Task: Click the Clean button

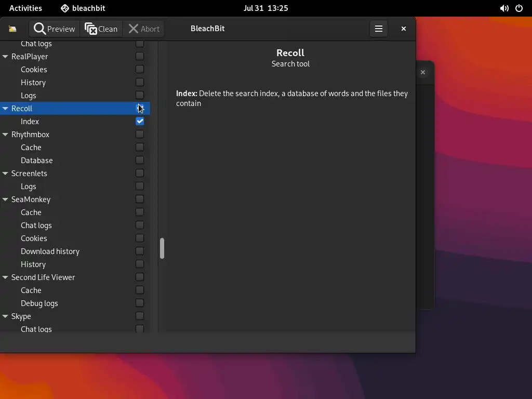Action: (101, 29)
